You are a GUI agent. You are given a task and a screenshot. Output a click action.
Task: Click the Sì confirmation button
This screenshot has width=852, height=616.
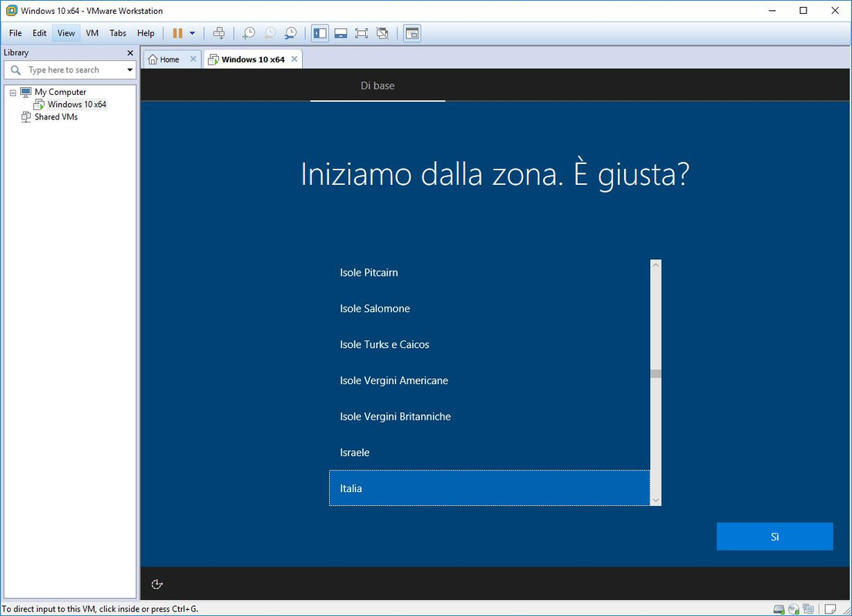click(x=774, y=537)
